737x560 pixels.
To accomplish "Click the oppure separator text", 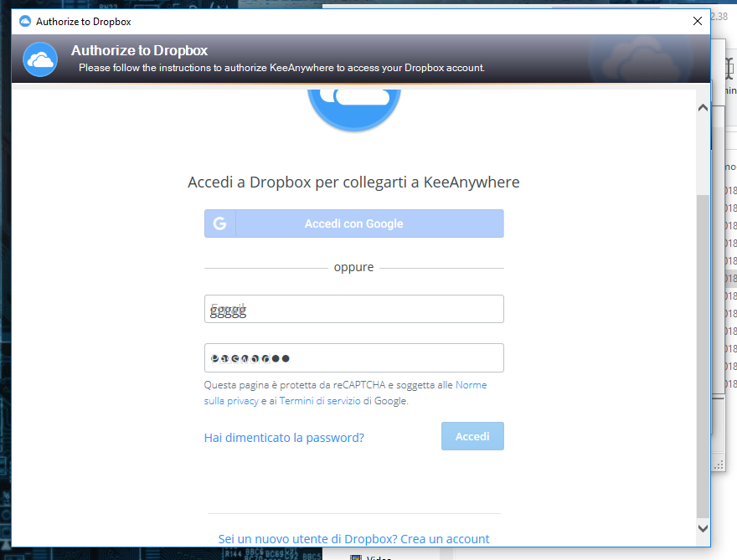I will (354, 267).
